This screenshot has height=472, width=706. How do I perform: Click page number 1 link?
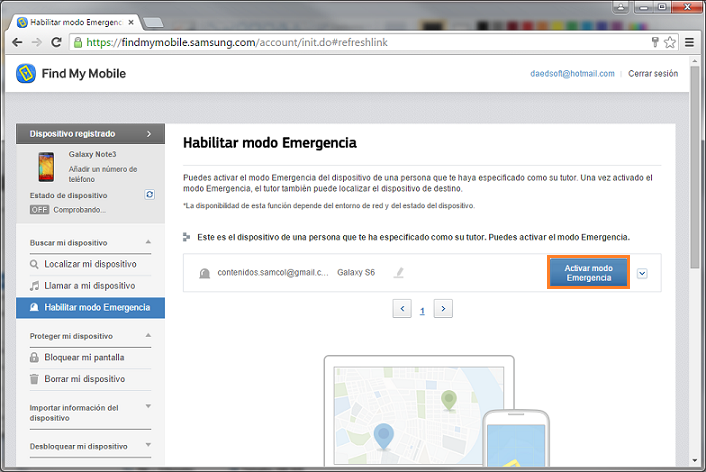(x=422, y=311)
